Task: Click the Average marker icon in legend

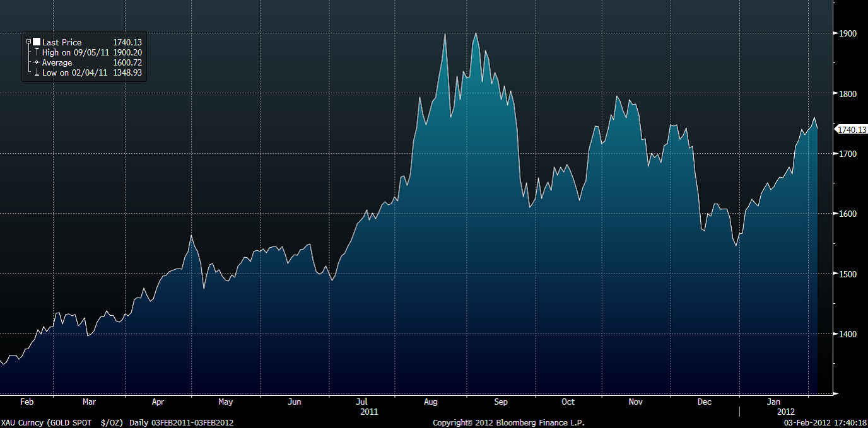Action: click(37, 62)
